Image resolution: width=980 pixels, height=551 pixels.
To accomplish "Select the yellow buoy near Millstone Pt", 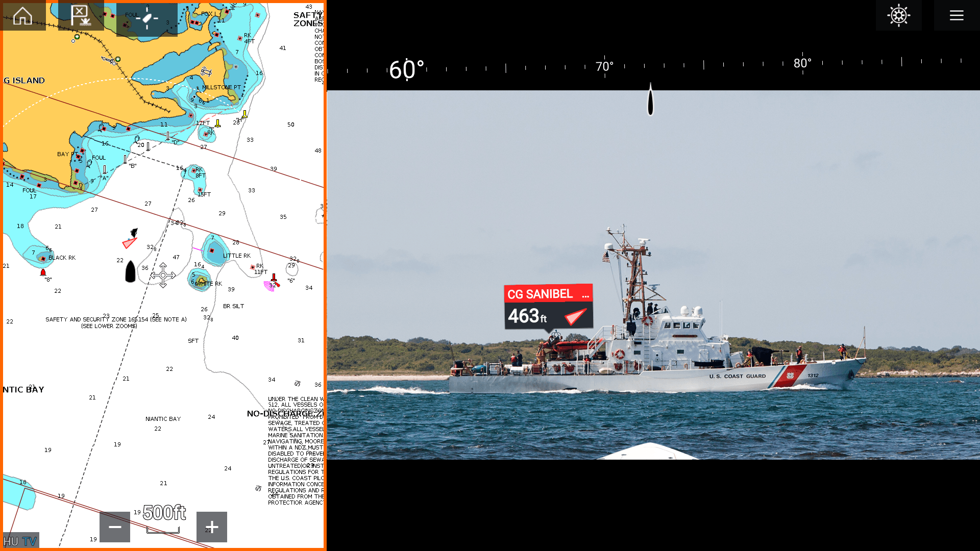I will click(x=244, y=114).
